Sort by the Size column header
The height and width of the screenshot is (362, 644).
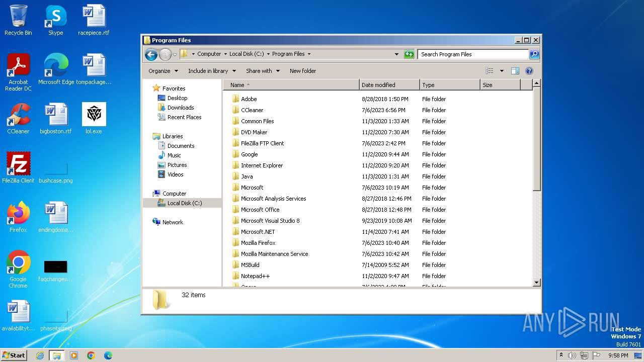click(x=500, y=85)
